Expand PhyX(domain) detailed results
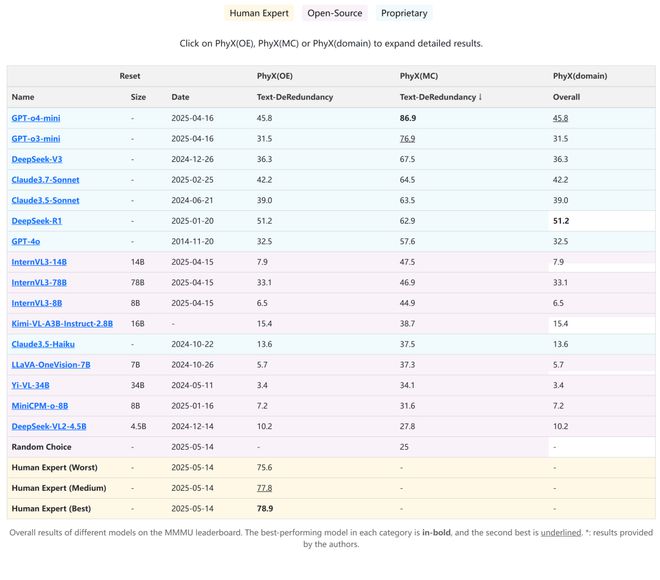 (x=579, y=76)
